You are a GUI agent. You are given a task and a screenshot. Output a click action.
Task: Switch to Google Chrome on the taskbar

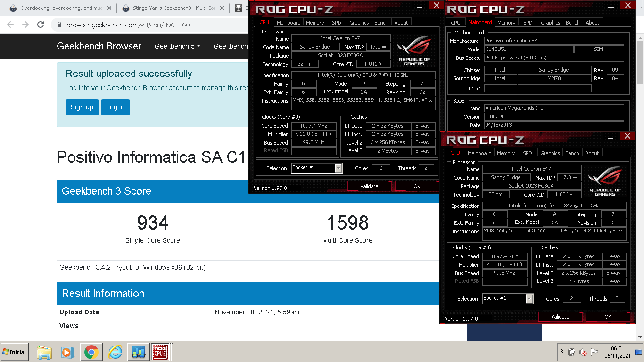pyautogui.click(x=91, y=352)
